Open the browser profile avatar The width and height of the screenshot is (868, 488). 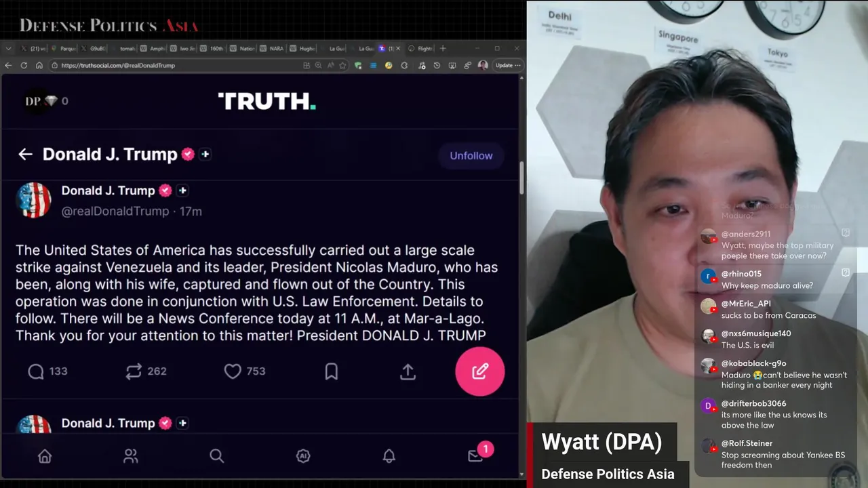point(483,65)
